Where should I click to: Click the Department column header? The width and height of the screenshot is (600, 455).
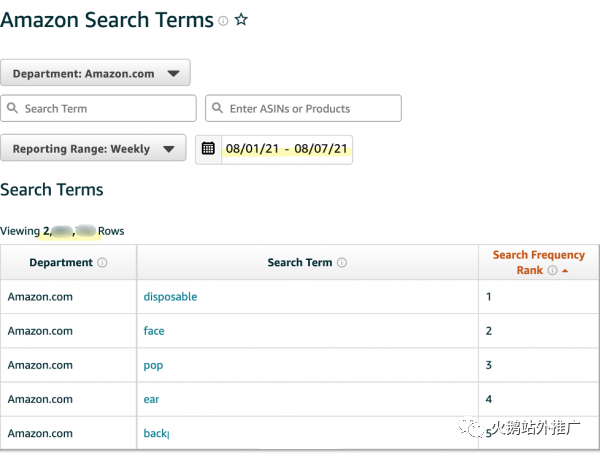point(60,263)
